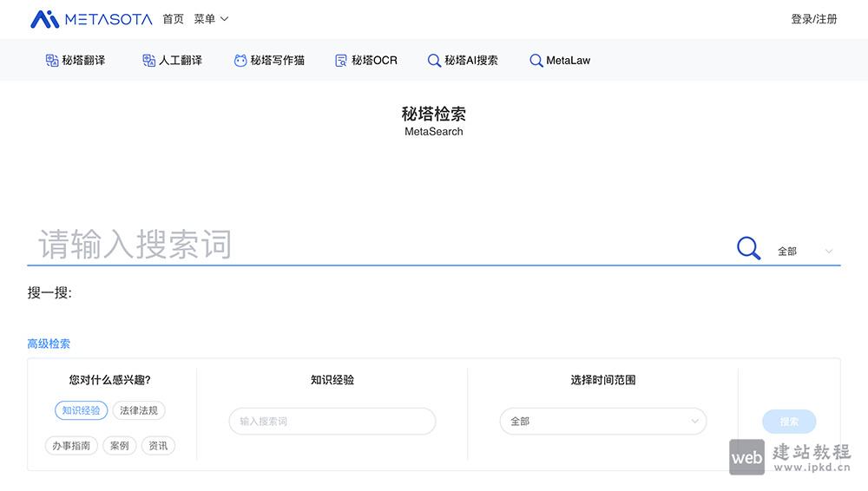The height and width of the screenshot is (491, 868).
Task: Select the MetaLaw nav label
Action: 568,61
